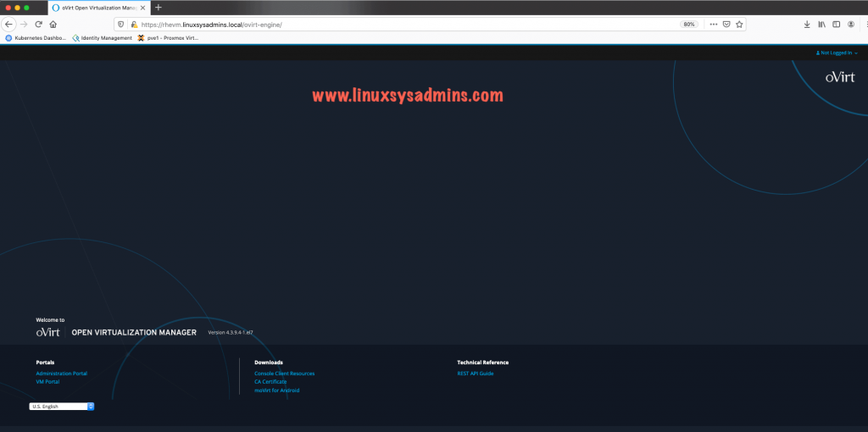Image resolution: width=868 pixels, height=432 pixels.
Task: Open the downloads arrow icon in toolbar
Action: [806, 25]
